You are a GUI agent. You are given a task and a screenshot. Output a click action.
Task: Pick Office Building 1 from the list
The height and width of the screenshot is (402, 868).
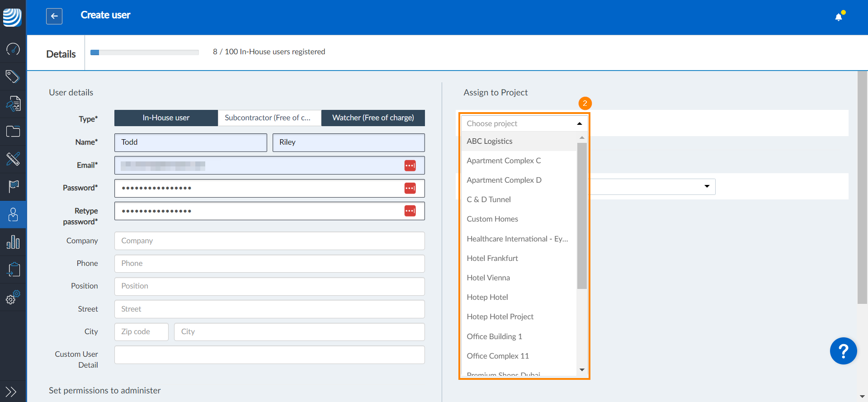[x=494, y=336]
